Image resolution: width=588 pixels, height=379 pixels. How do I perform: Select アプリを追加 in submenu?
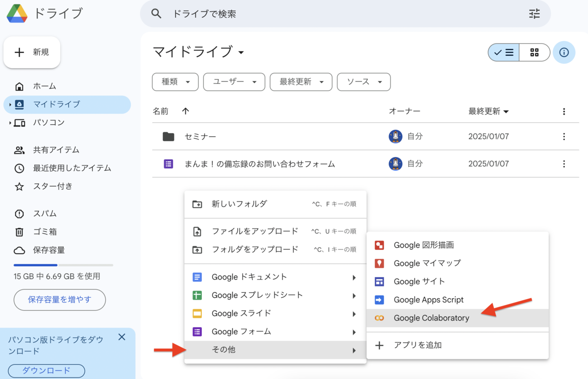point(458,345)
